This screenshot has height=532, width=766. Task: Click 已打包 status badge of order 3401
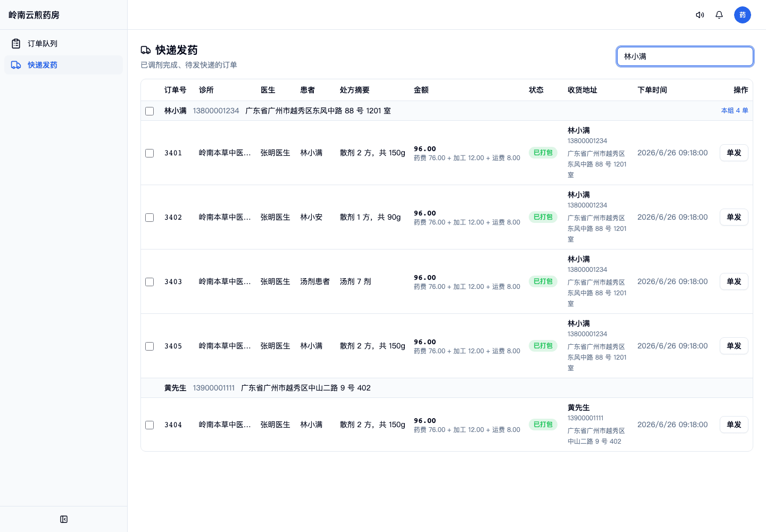coord(543,153)
